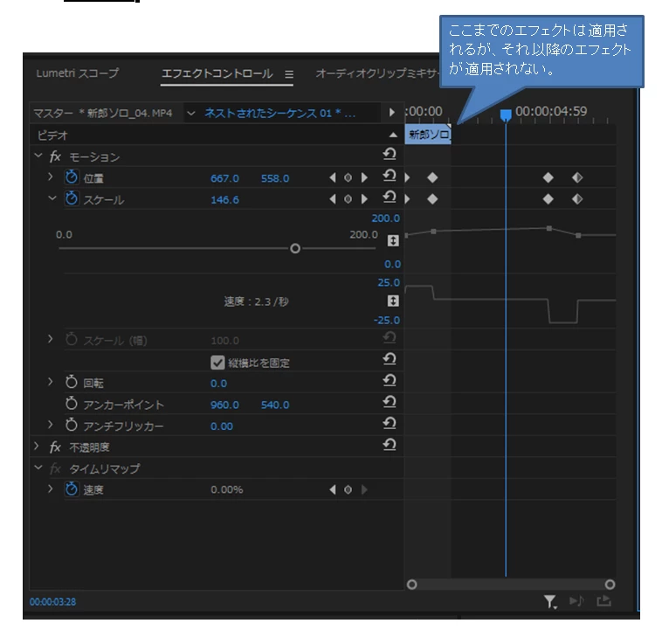Collapse the Scale (スケール) parameter
Screen dimensions: 669x644
click(52, 198)
